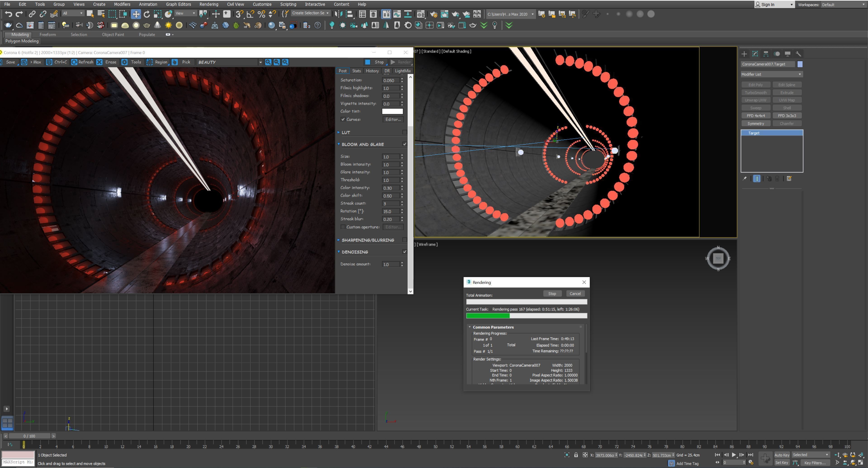Screen dimensions: 868x468
Task: Enable the LUT checkbox
Action: (405, 133)
